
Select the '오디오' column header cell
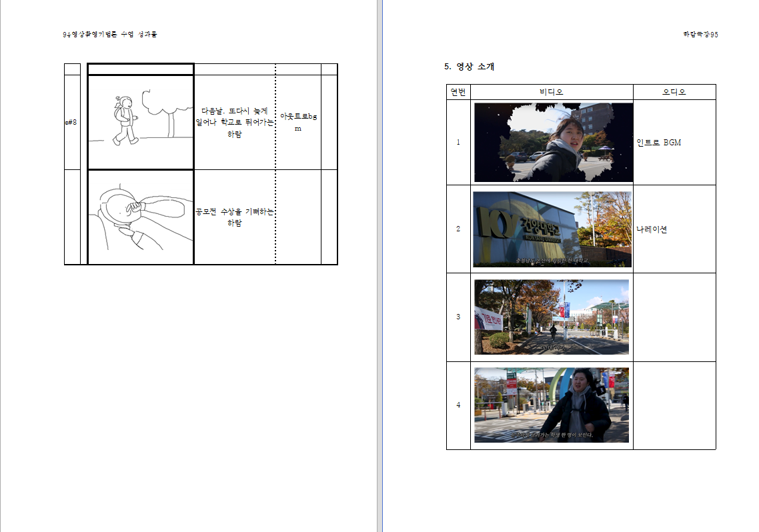coord(674,92)
